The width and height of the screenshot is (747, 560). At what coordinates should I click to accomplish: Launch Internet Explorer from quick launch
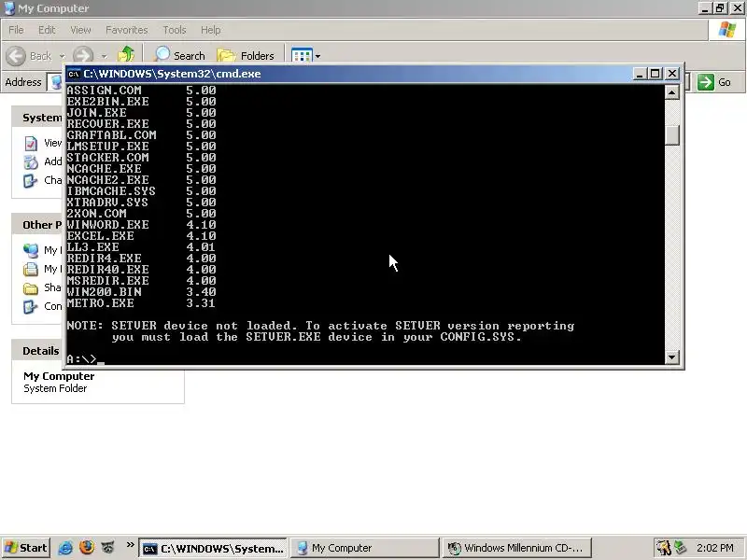coord(65,548)
